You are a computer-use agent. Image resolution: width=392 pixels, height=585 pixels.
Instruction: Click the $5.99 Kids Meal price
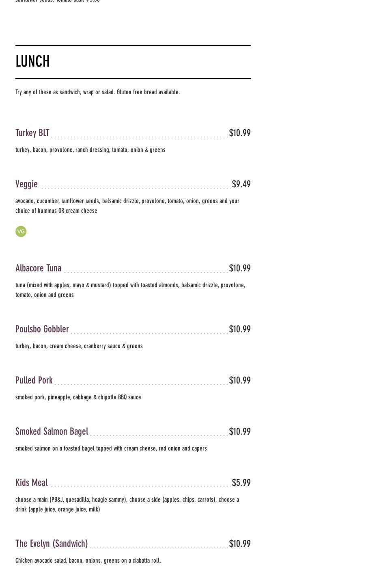point(241,483)
